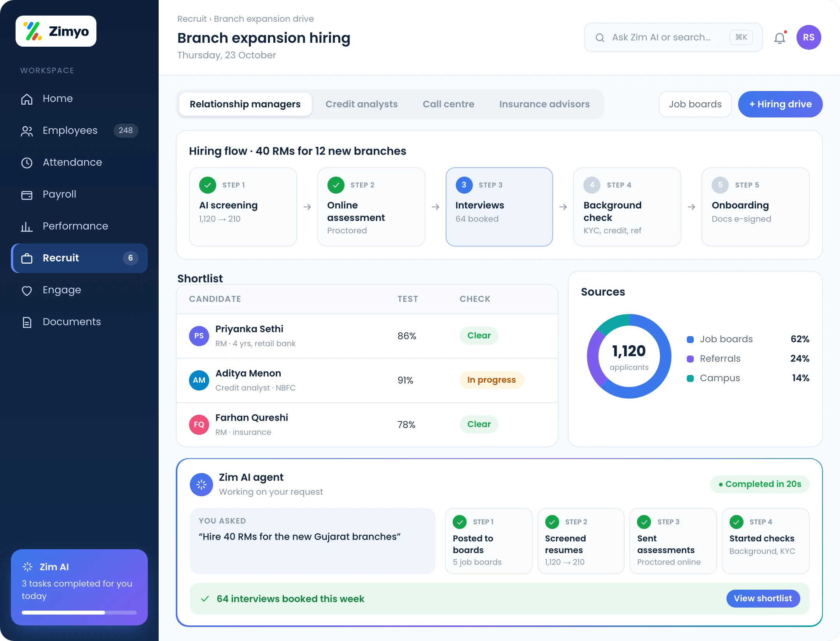
Task: Open the Payroll section
Action: coord(79,194)
